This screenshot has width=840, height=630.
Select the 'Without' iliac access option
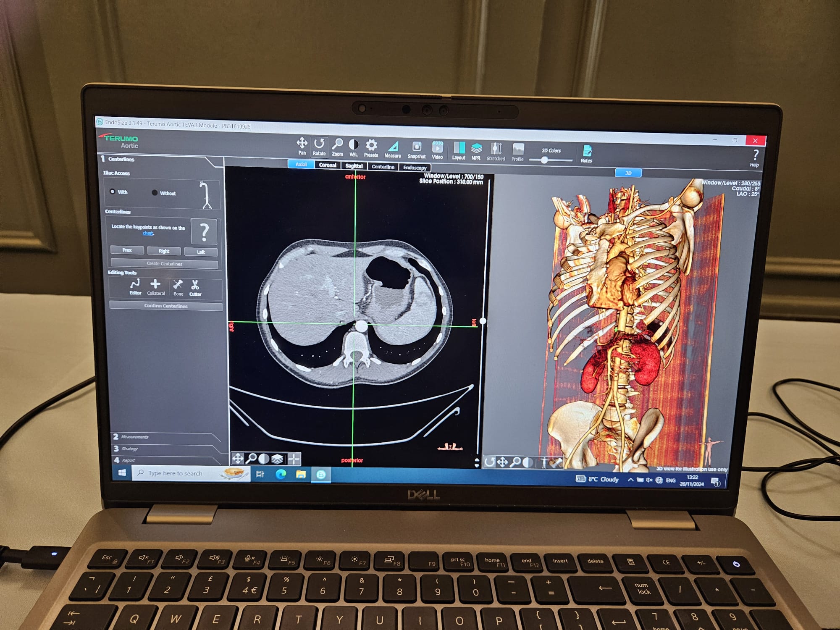coord(164,193)
